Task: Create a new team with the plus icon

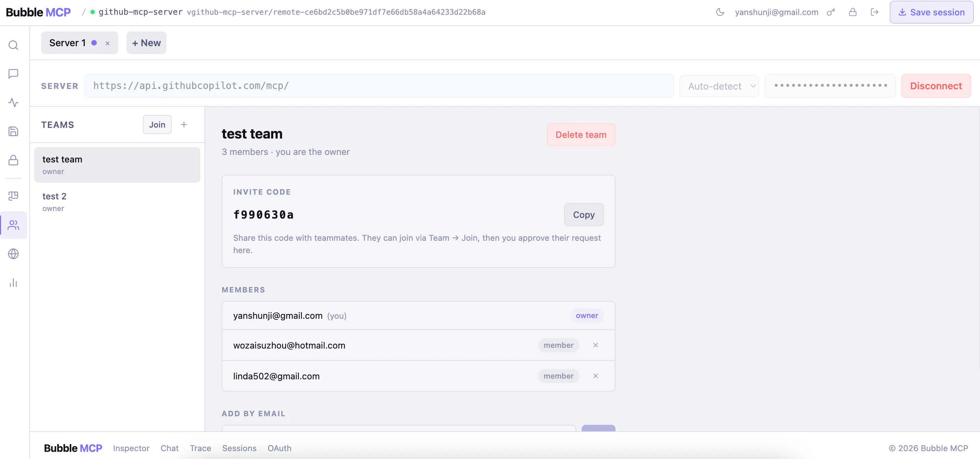Action: pos(184,124)
